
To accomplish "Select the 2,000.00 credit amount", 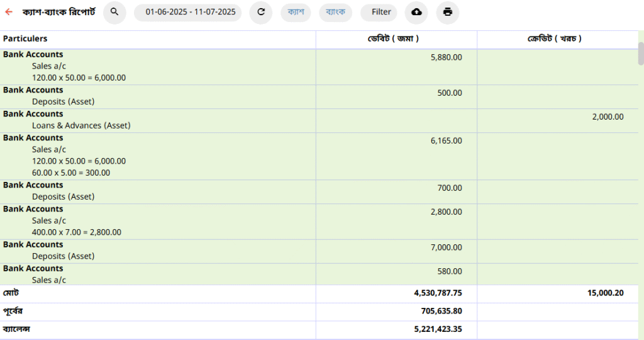I will click(608, 116).
